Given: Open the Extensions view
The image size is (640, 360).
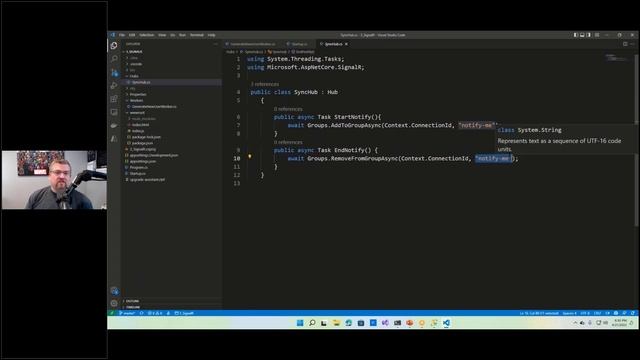Looking at the screenshot, I should 114,99.
